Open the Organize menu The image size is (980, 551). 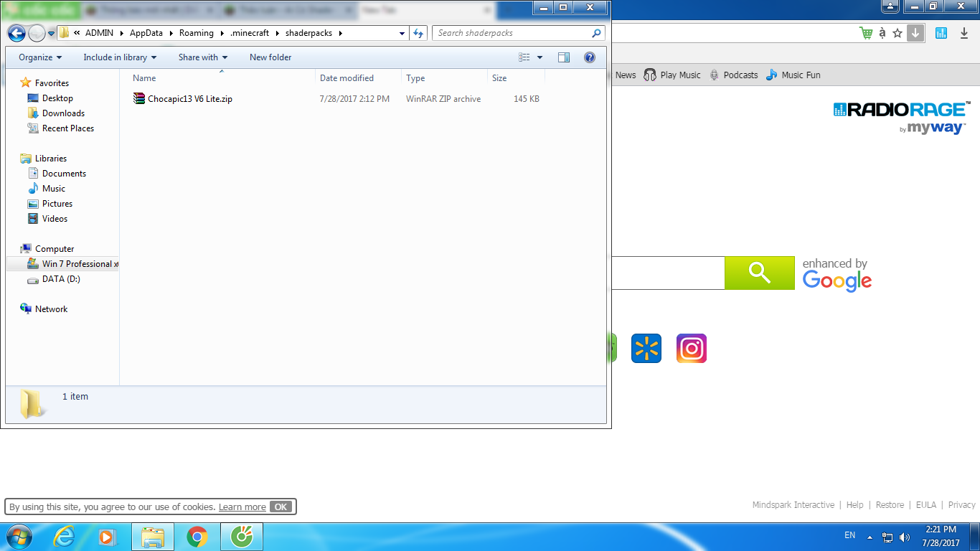(40, 57)
